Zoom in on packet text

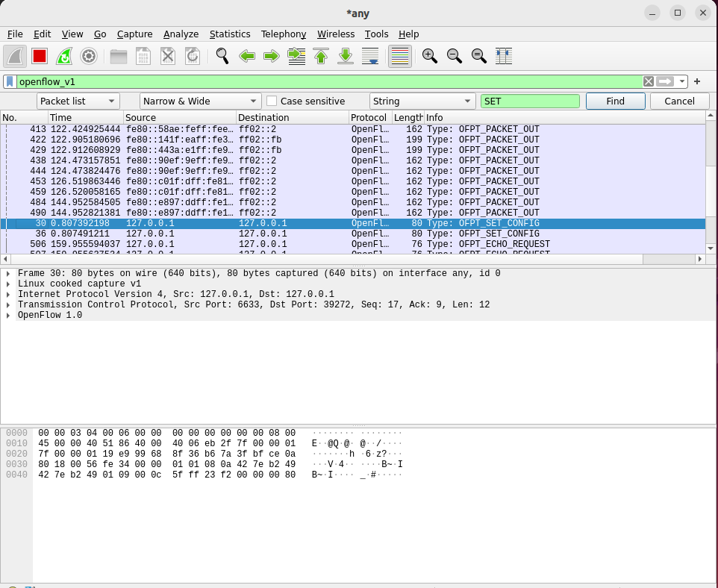click(x=429, y=56)
